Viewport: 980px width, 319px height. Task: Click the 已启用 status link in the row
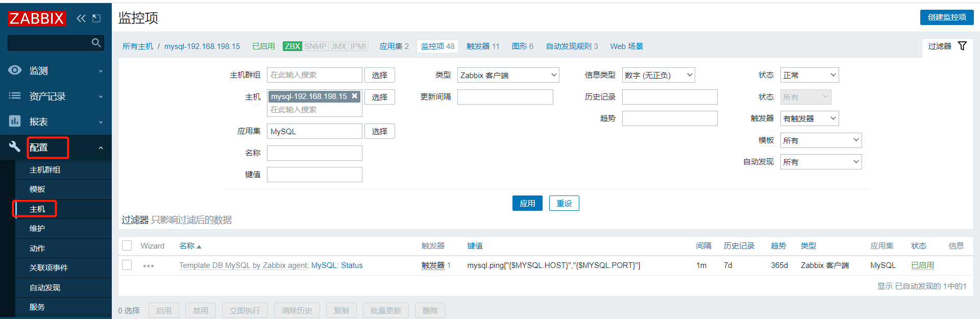click(x=922, y=265)
